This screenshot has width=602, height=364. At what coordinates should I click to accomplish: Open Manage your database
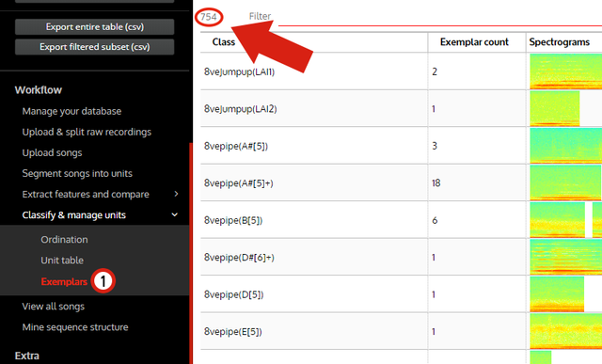[x=71, y=111]
